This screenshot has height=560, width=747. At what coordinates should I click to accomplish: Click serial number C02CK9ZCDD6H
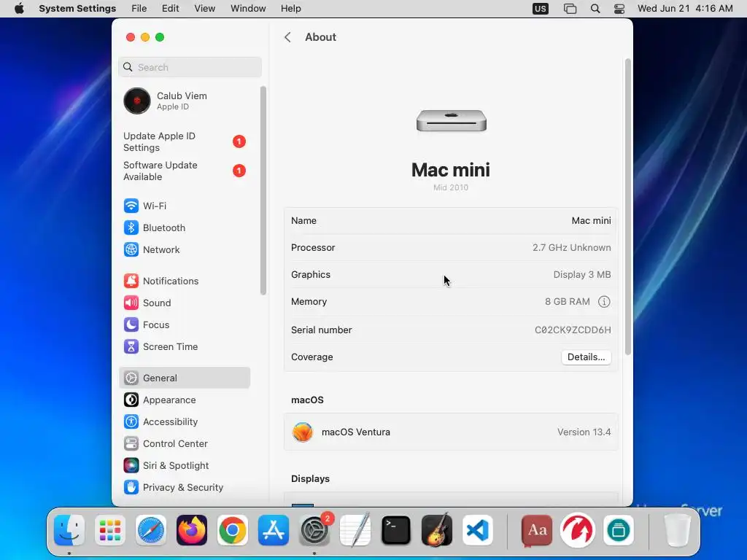coord(573,330)
